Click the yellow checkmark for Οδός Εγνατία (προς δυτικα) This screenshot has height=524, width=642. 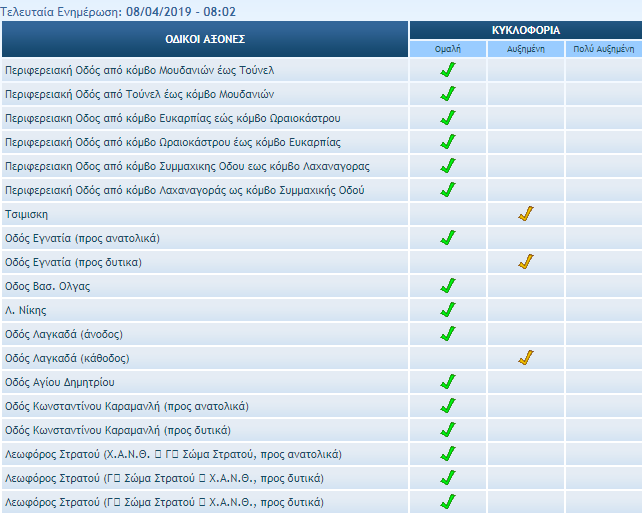(526, 262)
